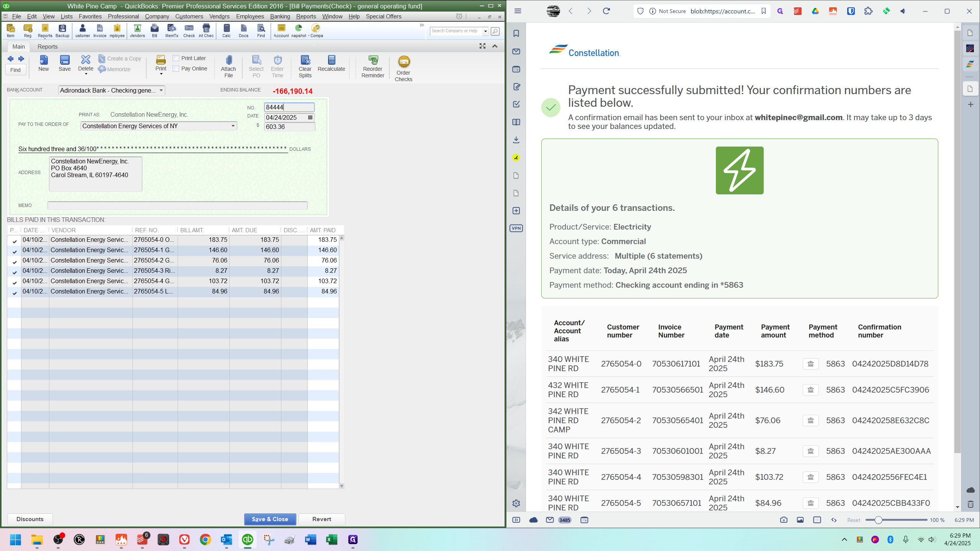Click the browser reload page icon
This screenshot has width=980, height=551.
point(606,11)
